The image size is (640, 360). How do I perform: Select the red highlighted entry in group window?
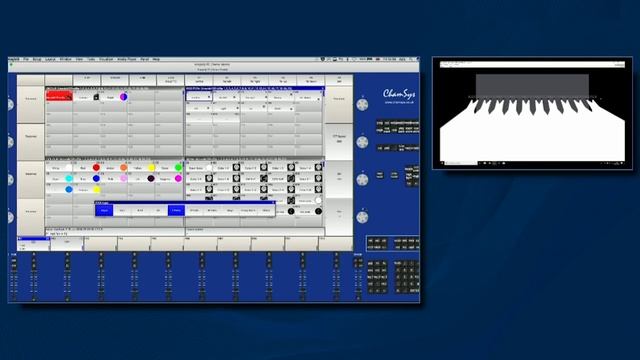coord(59,96)
